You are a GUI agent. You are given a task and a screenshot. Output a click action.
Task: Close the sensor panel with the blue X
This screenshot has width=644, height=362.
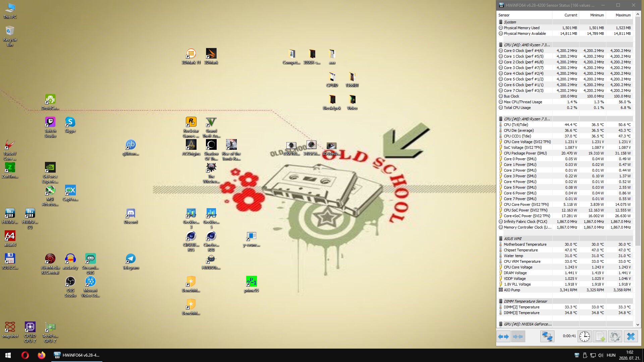[x=631, y=336]
